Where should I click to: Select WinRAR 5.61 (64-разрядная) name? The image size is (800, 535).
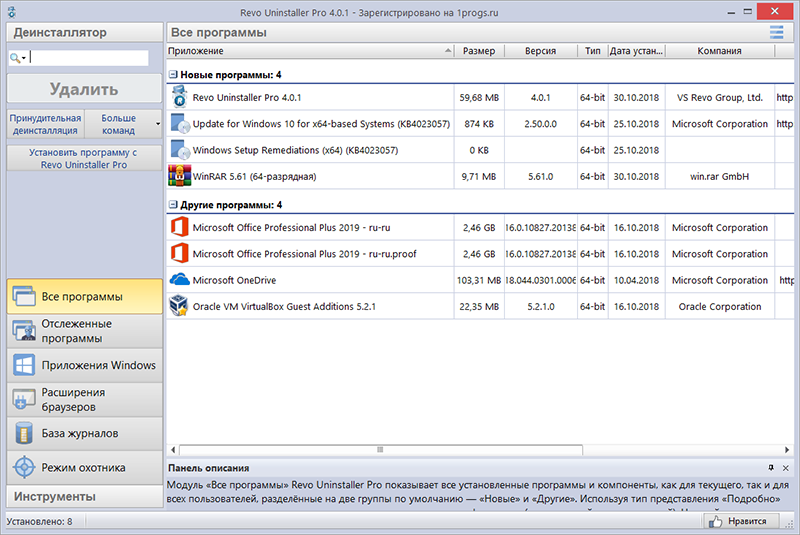click(x=255, y=176)
